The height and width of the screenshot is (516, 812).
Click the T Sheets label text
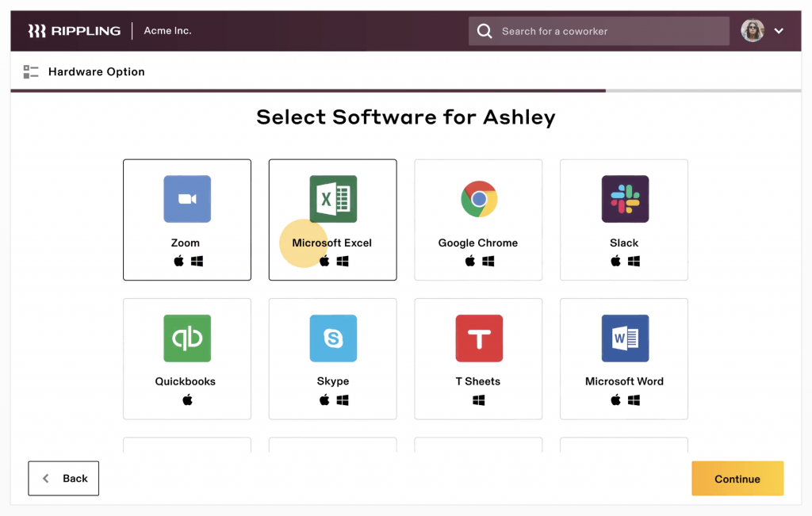pos(478,381)
